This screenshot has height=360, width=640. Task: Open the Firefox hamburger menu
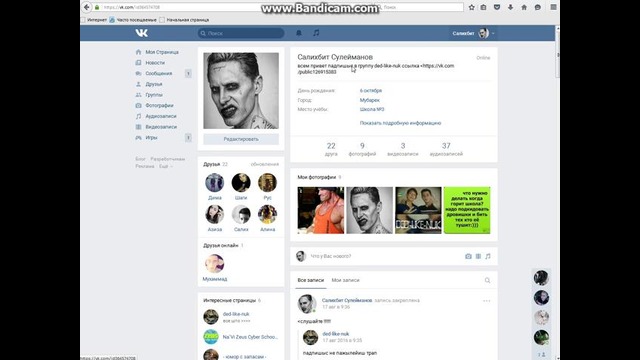coord(553,7)
